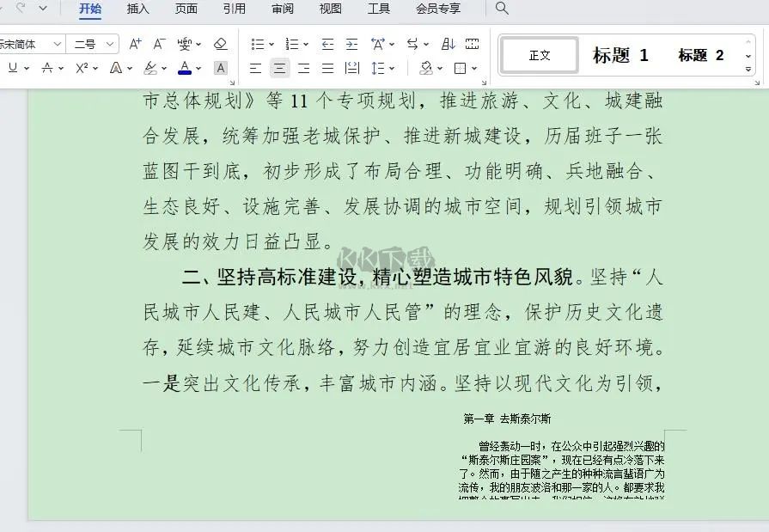Apply the 正文 body text style

tap(538, 54)
